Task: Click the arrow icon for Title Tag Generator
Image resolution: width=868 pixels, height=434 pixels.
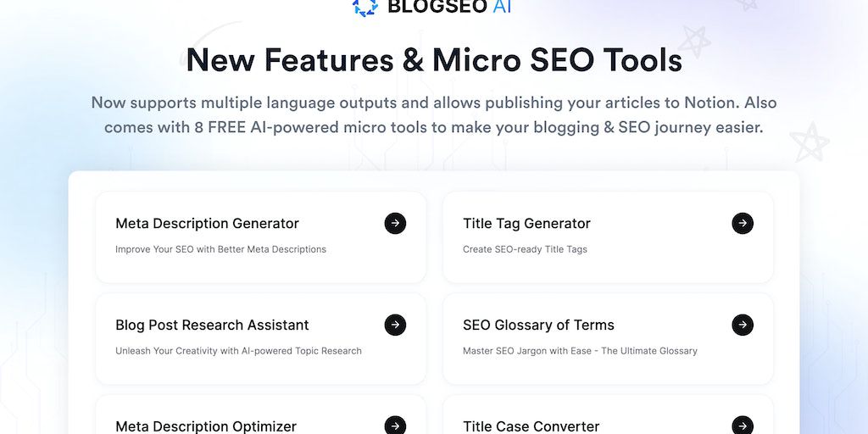Action: 743,223
